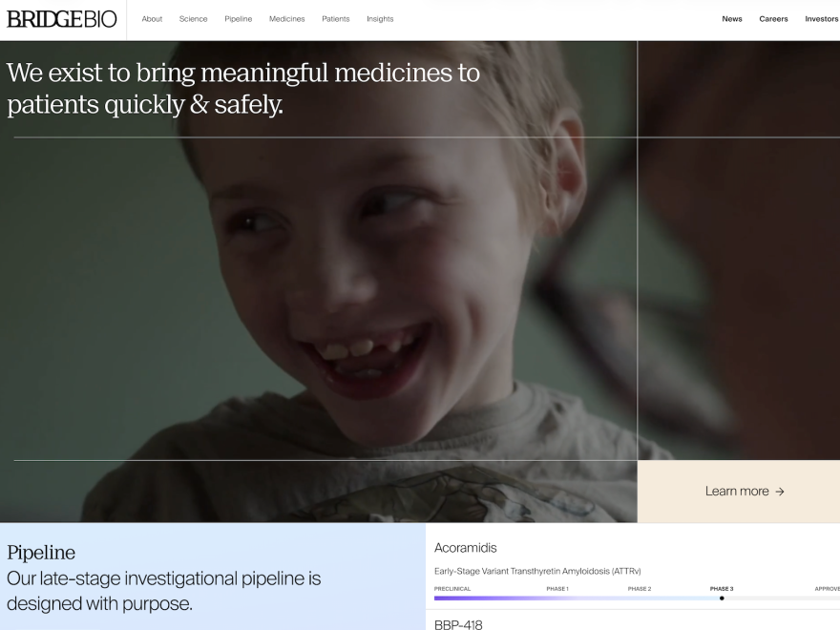Open the Insights menu
The image size is (840, 630).
pyautogui.click(x=380, y=19)
